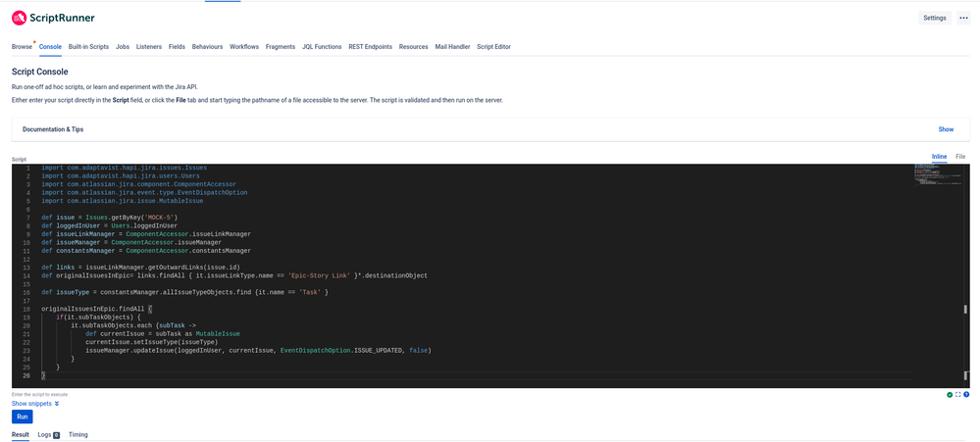980x442 pixels.
Task: Switch to the Mail Handler tab
Action: pos(452,47)
